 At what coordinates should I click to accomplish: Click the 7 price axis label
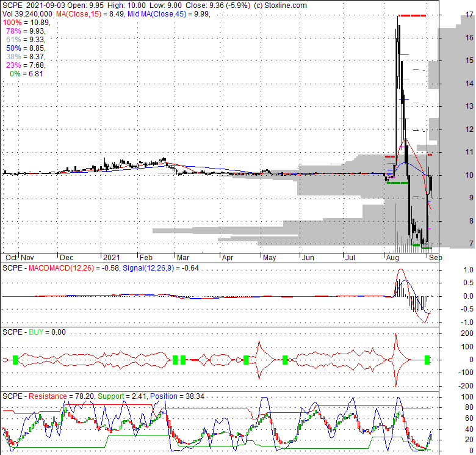click(471, 243)
